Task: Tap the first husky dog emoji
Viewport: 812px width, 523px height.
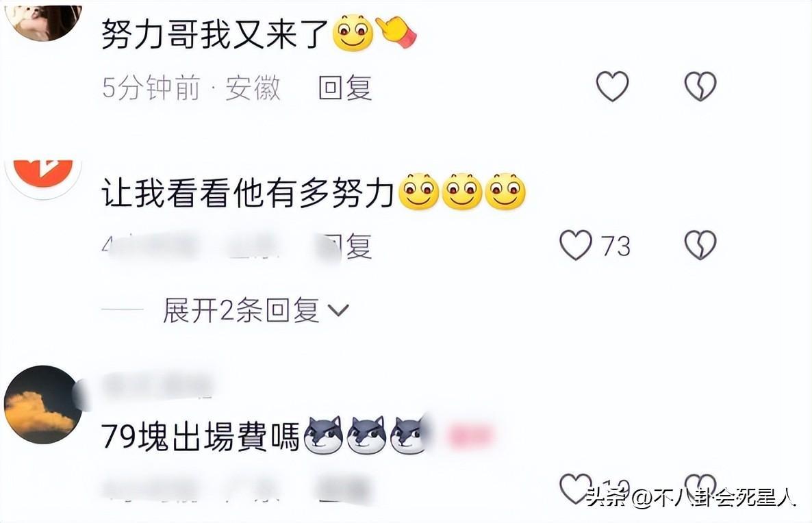Action: coord(324,435)
